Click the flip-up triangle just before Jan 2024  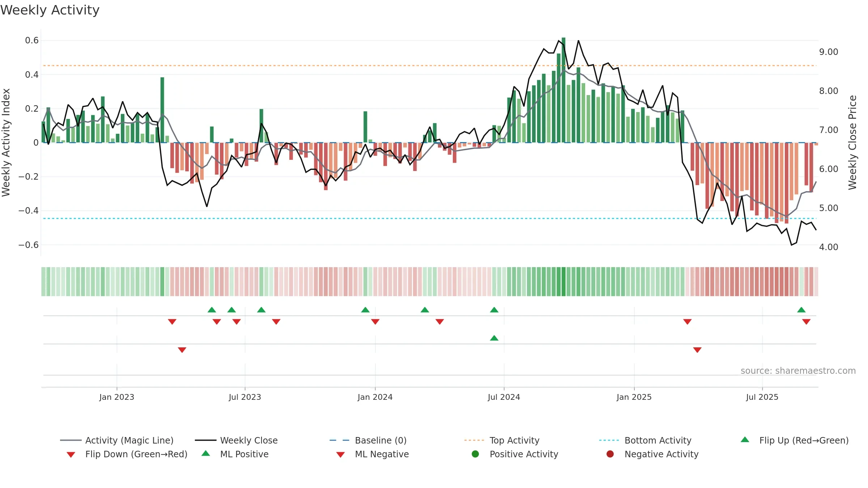pos(365,310)
